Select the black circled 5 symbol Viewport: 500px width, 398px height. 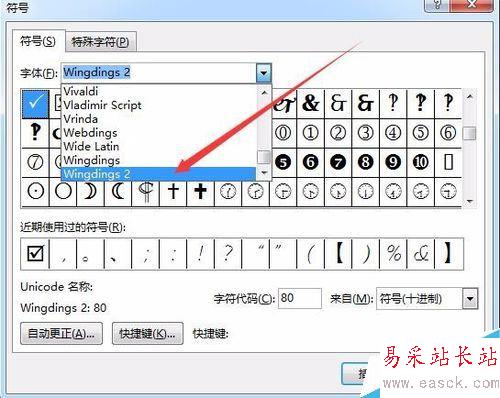coord(283,163)
